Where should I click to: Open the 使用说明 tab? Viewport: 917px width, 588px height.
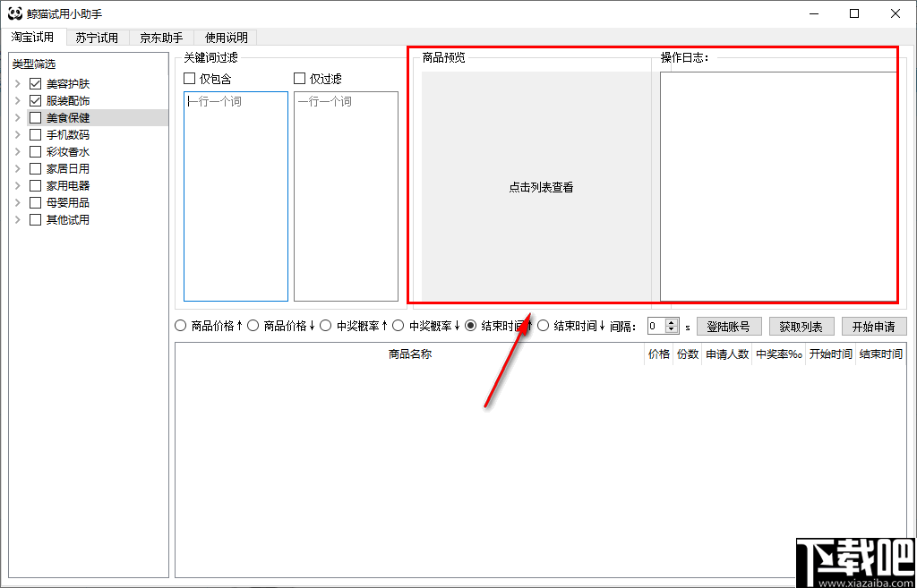[225, 38]
